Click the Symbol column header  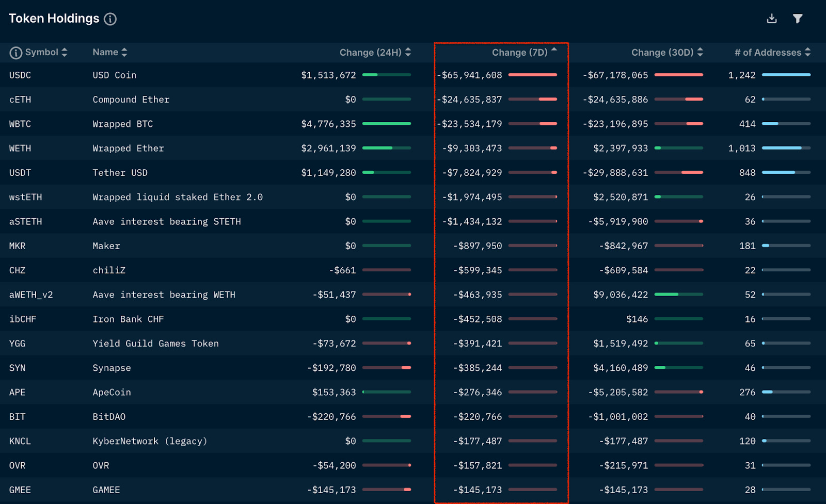tap(42, 52)
